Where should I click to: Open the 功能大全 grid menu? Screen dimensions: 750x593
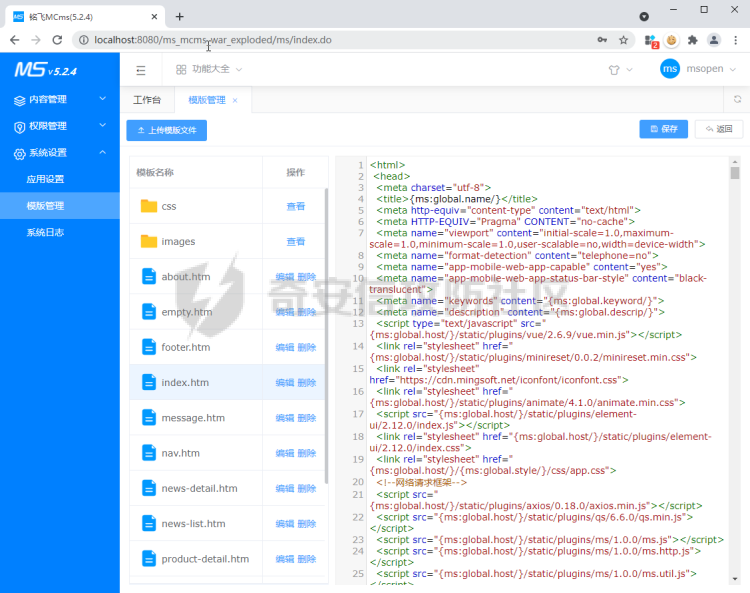coord(209,69)
